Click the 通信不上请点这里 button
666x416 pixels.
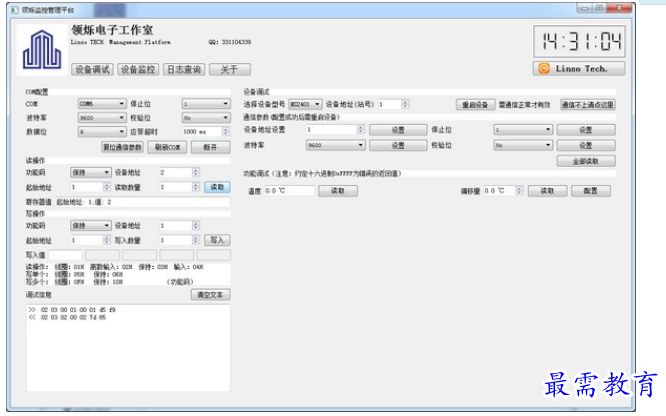588,105
